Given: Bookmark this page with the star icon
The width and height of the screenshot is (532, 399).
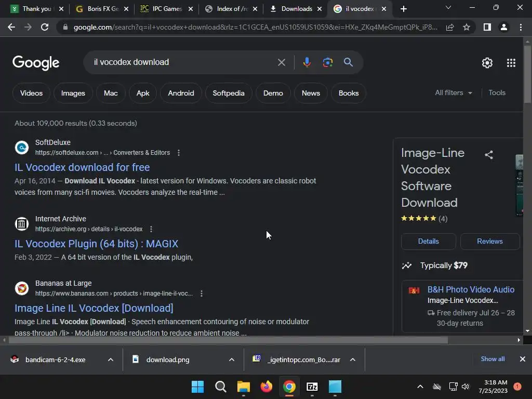Looking at the screenshot, I should pyautogui.click(x=467, y=27).
